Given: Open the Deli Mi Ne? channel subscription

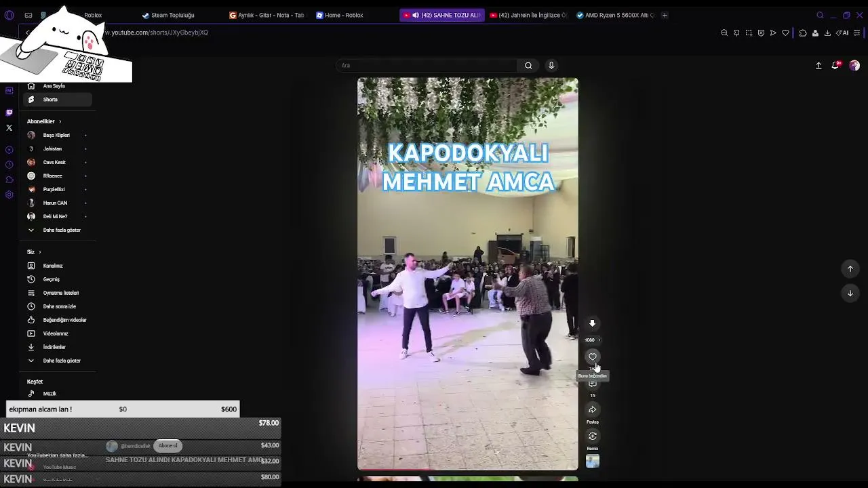Looking at the screenshot, I should point(58,216).
